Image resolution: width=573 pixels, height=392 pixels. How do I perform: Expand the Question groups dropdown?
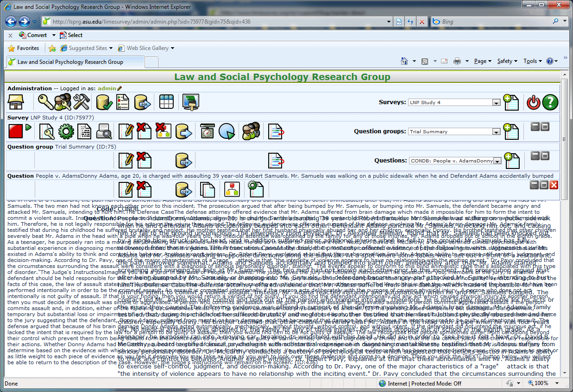[x=496, y=132]
